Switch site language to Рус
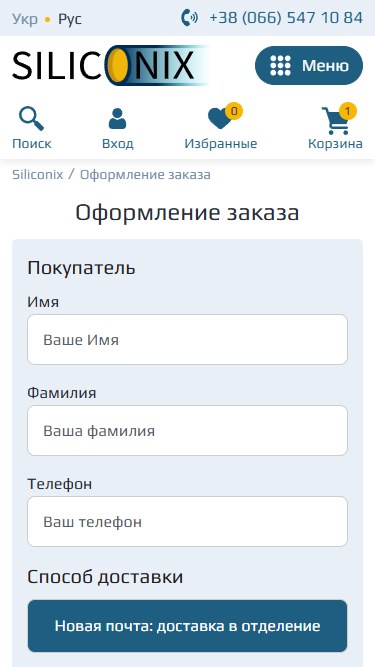 (x=70, y=19)
